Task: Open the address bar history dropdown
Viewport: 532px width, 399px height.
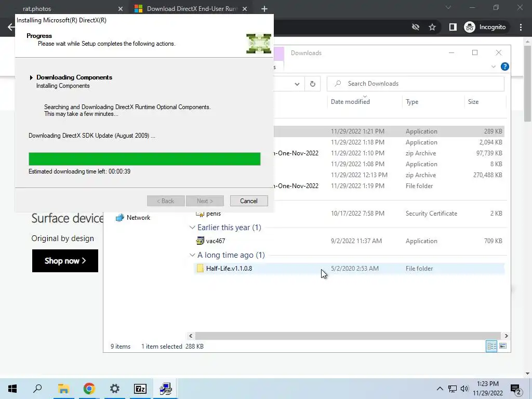Action: [x=297, y=84]
